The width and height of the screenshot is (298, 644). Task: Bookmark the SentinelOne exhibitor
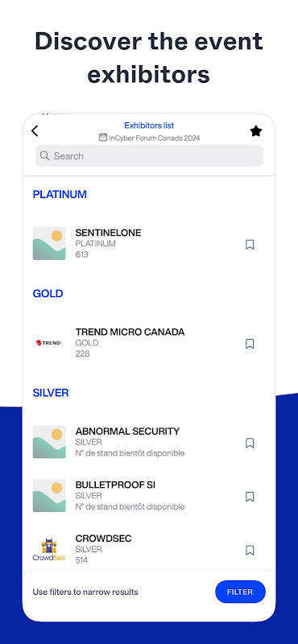(x=250, y=245)
